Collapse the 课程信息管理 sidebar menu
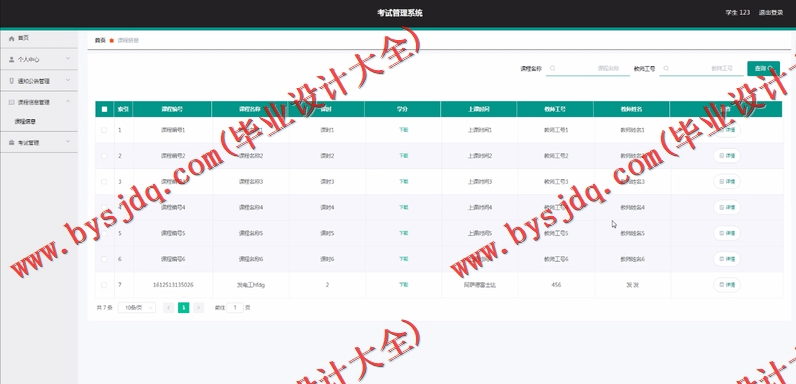The width and height of the screenshot is (796, 384). click(x=39, y=102)
